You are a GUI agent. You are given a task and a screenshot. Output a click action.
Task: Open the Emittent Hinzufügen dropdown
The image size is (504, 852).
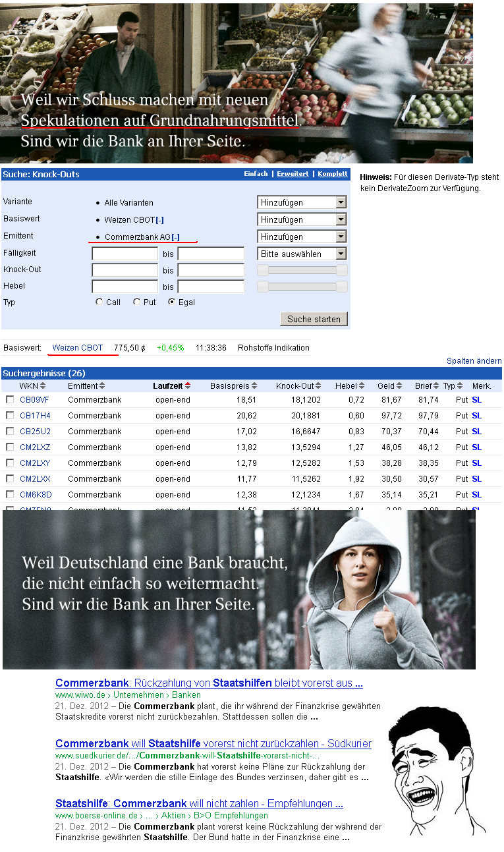[x=302, y=237]
